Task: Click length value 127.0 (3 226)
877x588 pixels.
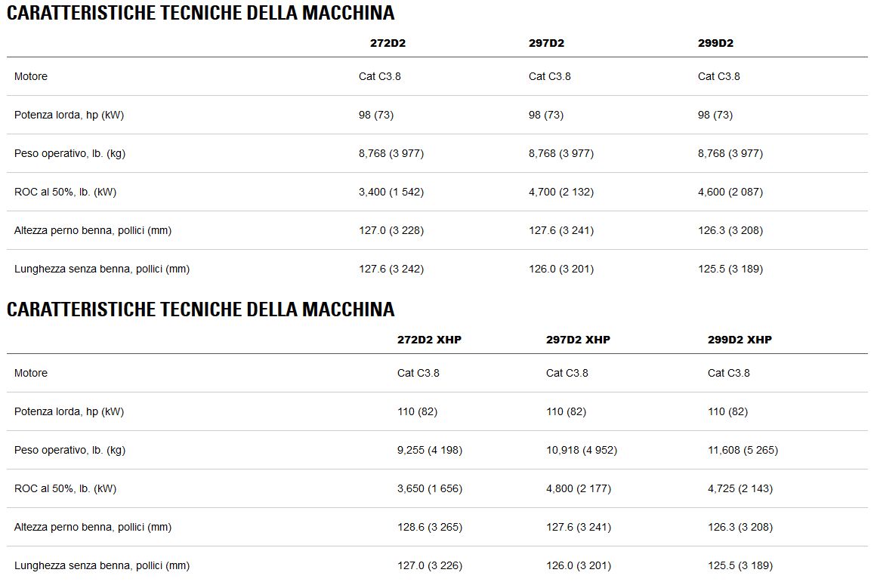Action: 430,565
